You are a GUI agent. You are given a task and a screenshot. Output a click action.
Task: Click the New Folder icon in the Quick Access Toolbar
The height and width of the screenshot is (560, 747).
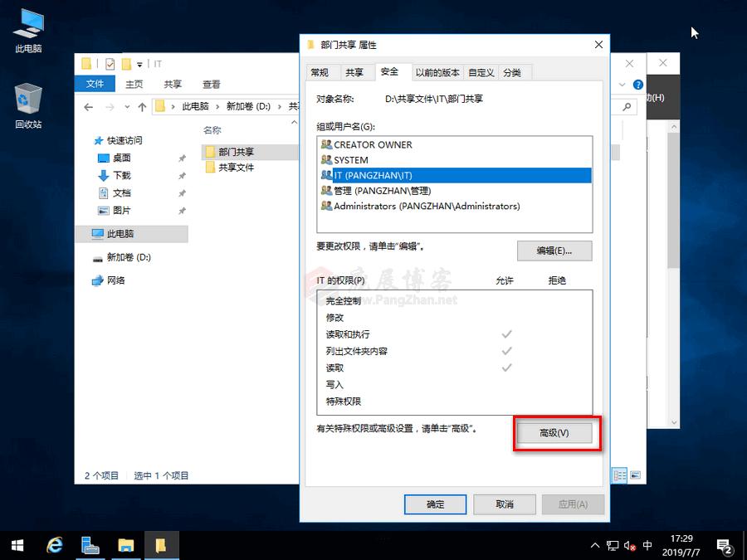click(x=127, y=63)
